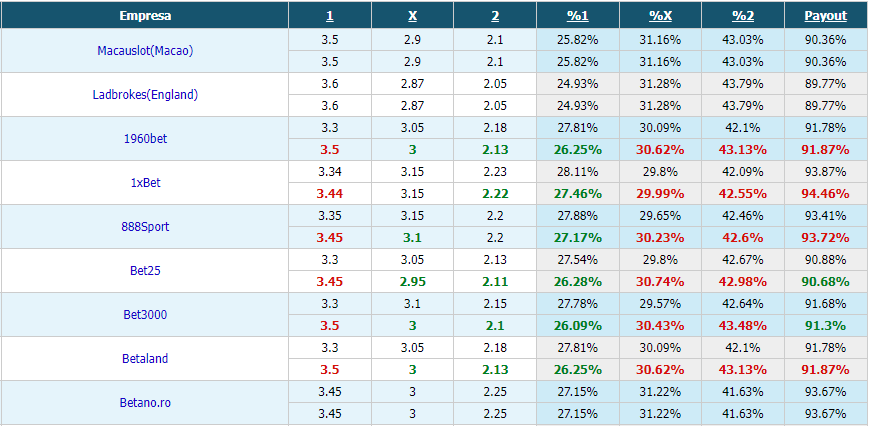This screenshot has height=426, width=869.
Task: Open the 1xBet bookmaker link
Action: point(145,182)
